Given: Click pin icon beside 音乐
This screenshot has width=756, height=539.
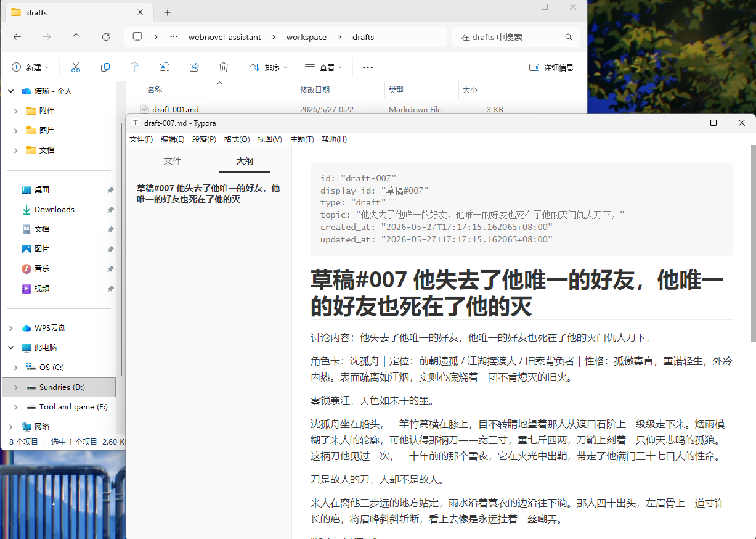Looking at the screenshot, I should 110,269.
